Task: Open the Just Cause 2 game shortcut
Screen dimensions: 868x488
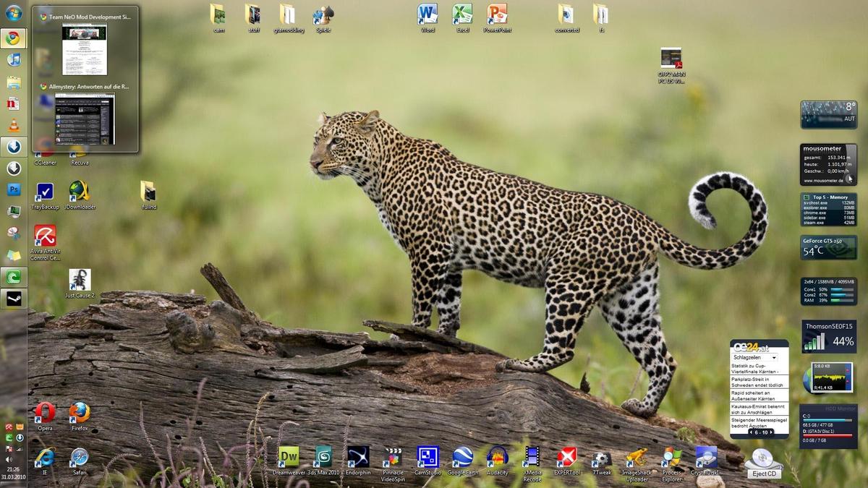Action: coord(80,281)
